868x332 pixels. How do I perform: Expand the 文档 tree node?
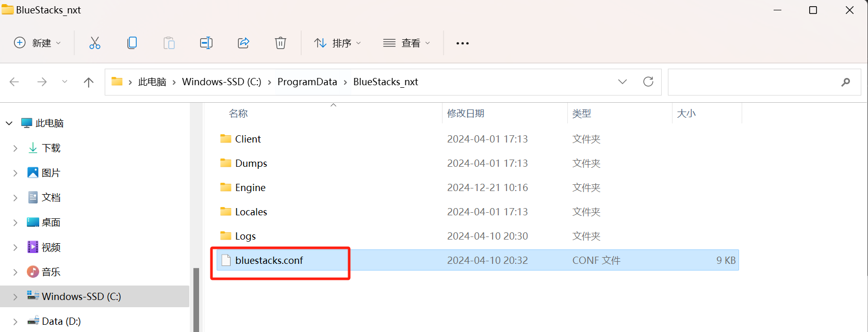(x=15, y=198)
